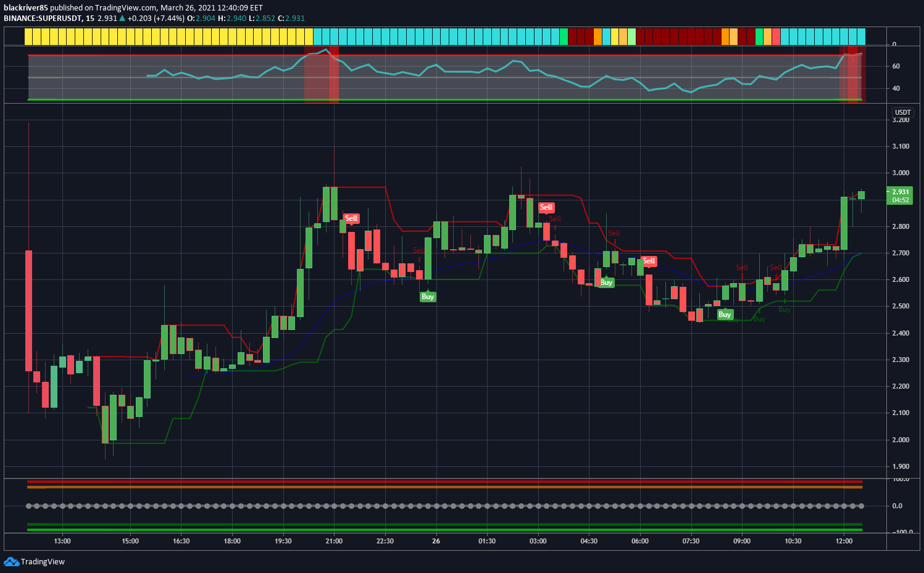Click the change value +0.203 (+7.44%)
The height and width of the screenshot is (573, 924).
tap(156, 18)
